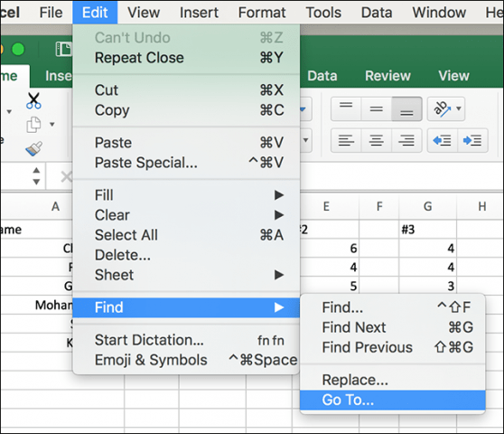Click the scissors Cut icon
This screenshot has width=504, height=434.
coord(33,101)
